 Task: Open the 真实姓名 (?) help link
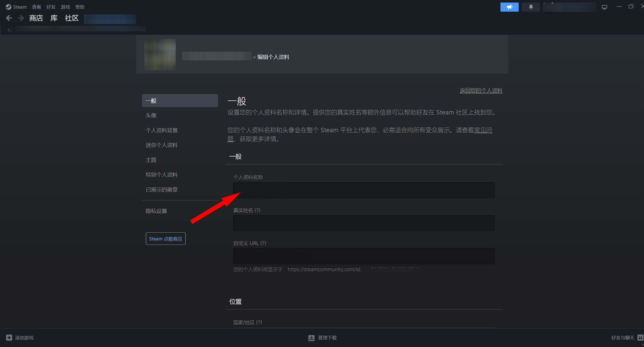tap(257, 210)
